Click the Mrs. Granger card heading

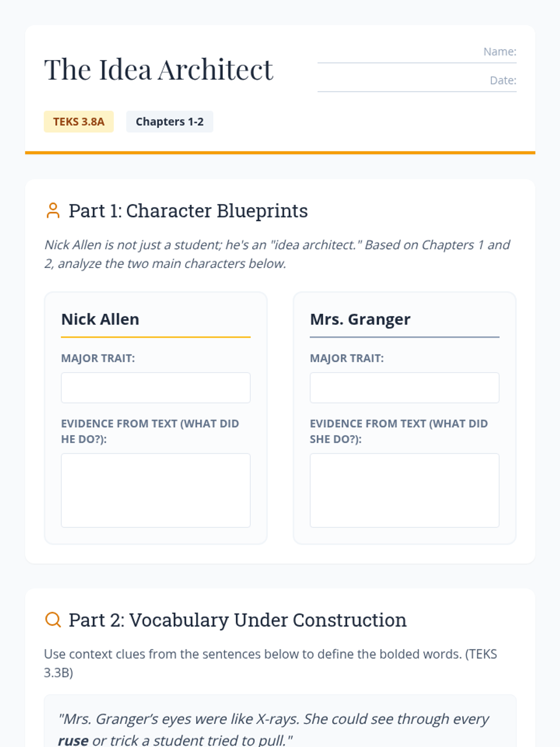tap(360, 319)
